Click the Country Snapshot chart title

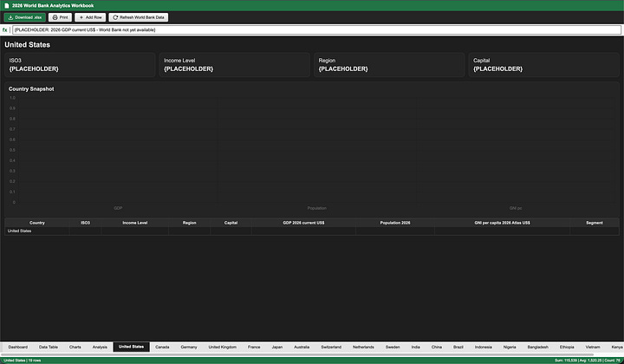click(x=31, y=89)
